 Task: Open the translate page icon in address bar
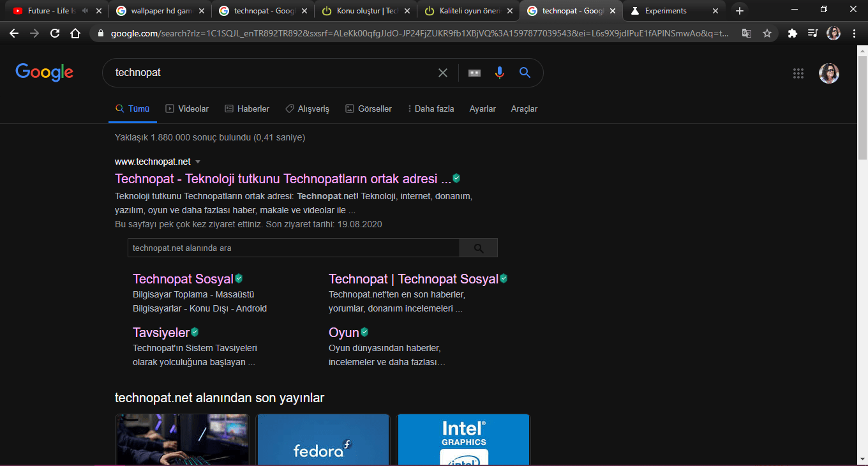click(747, 34)
